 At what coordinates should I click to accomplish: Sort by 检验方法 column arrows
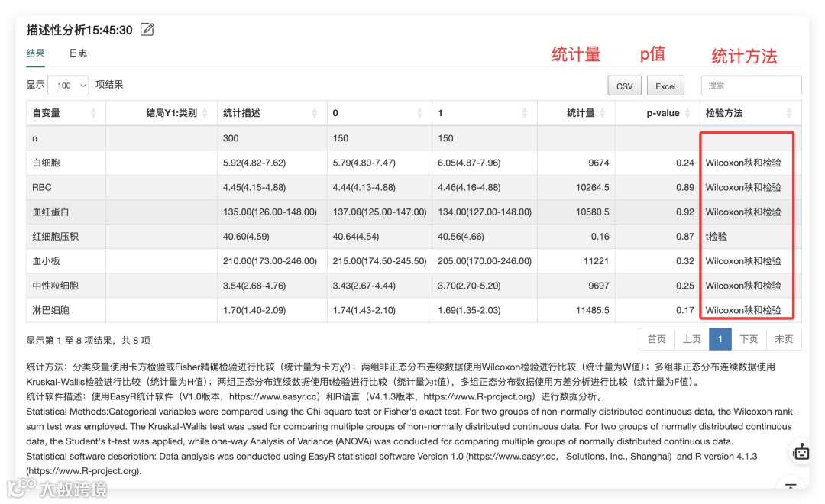(788, 113)
